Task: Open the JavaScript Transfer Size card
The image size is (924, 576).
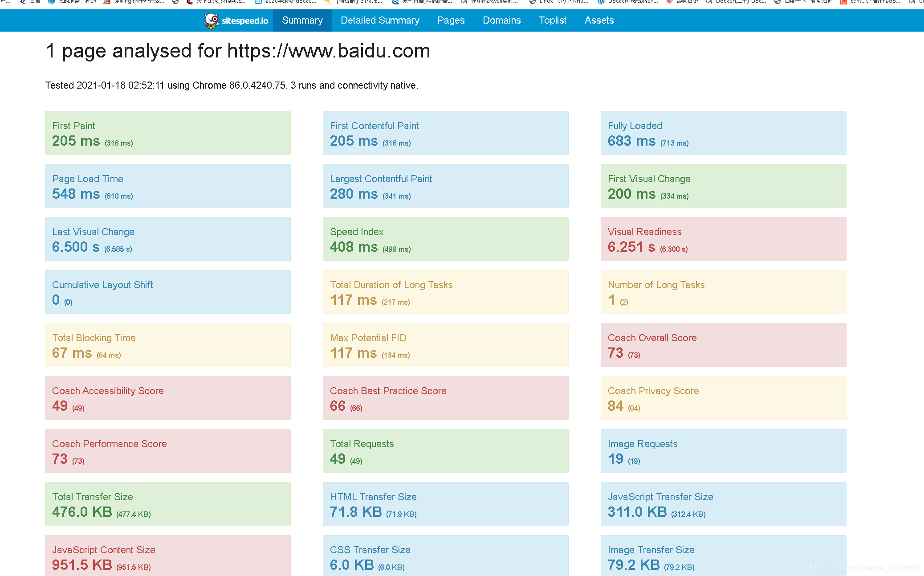Action: (723, 504)
